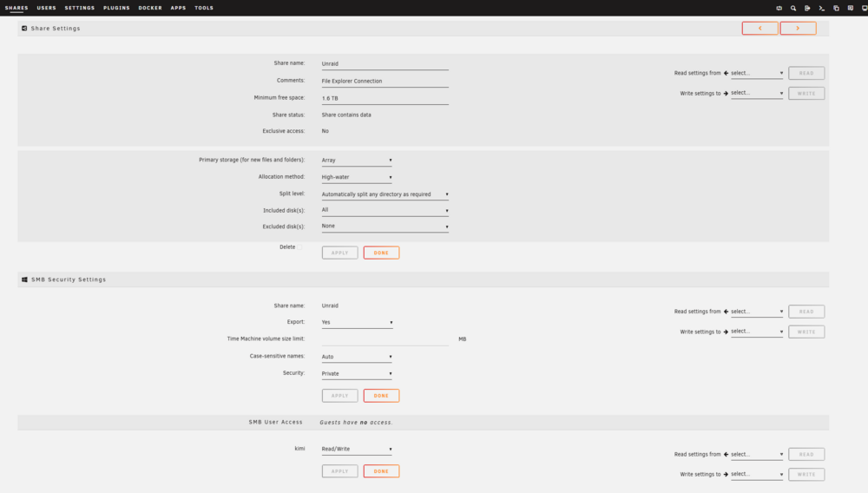This screenshot has width=868, height=493.
Task: Click the 'SMB User Access' heading
Action: coord(276,422)
